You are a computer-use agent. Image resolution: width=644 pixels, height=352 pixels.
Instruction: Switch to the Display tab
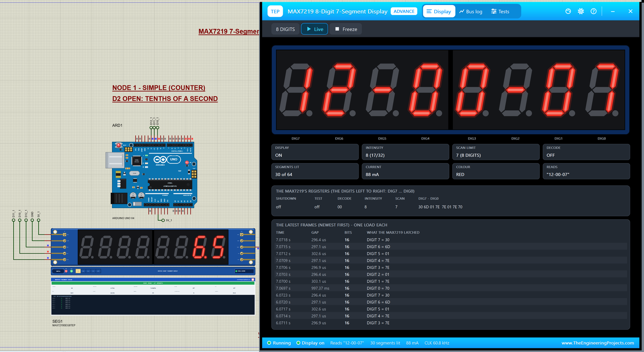tap(439, 11)
